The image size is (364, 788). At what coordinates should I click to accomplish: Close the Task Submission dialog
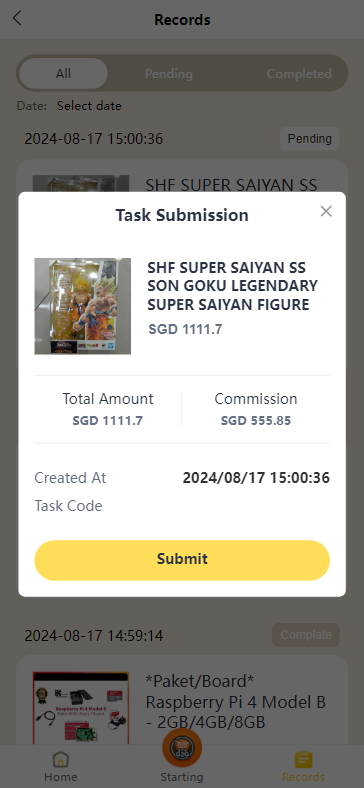click(x=326, y=212)
